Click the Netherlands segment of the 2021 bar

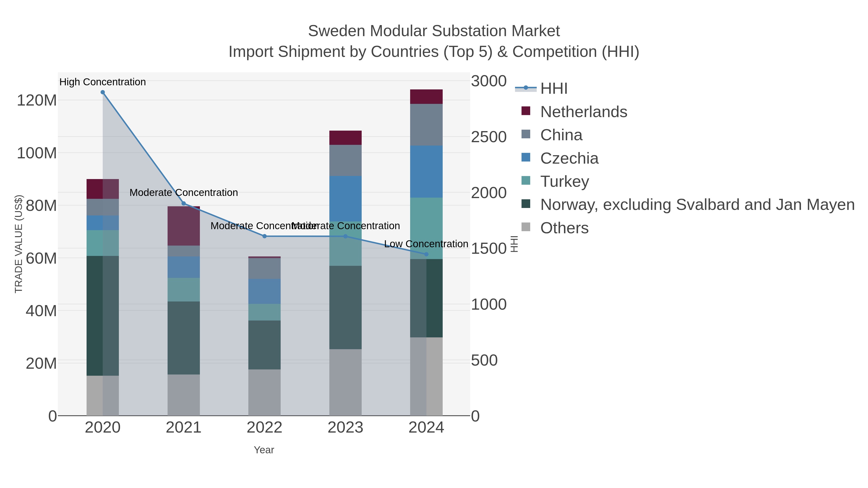(184, 226)
